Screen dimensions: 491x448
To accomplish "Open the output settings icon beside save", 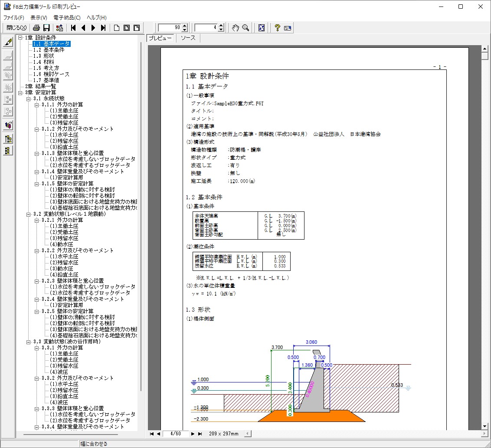I will (59, 28).
